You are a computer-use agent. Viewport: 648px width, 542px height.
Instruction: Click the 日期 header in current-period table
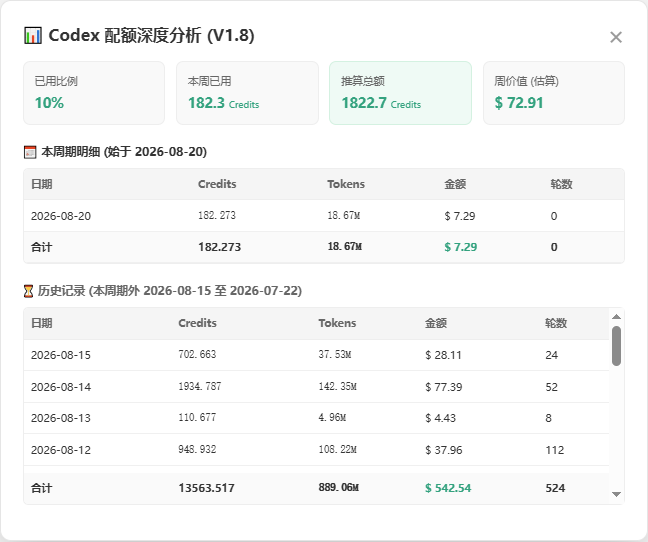pyautogui.click(x=42, y=184)
